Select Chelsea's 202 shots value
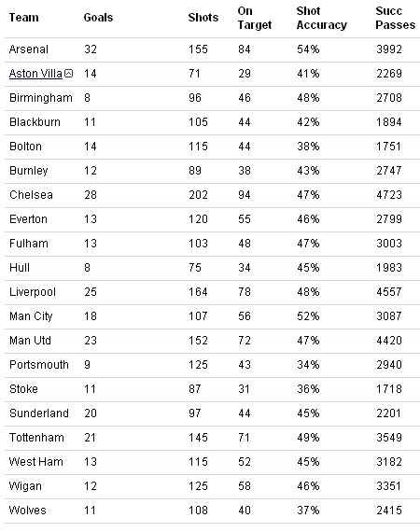Image resolution: width=420 pixels, height=532 pixels. 198,195
